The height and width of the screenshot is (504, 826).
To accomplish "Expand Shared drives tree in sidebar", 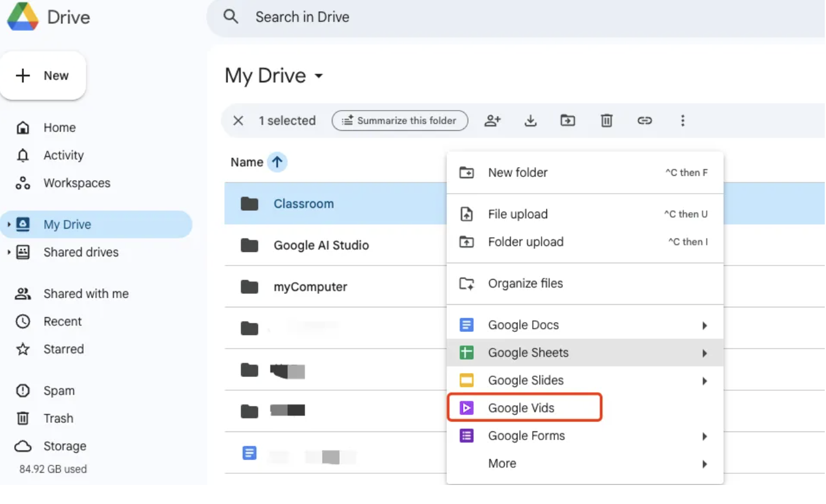I will coord(9,253).
